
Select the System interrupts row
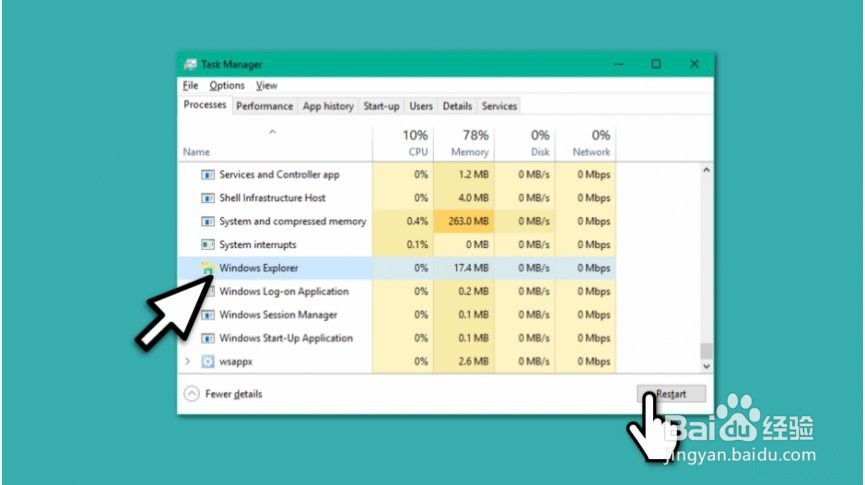(397, 244)
